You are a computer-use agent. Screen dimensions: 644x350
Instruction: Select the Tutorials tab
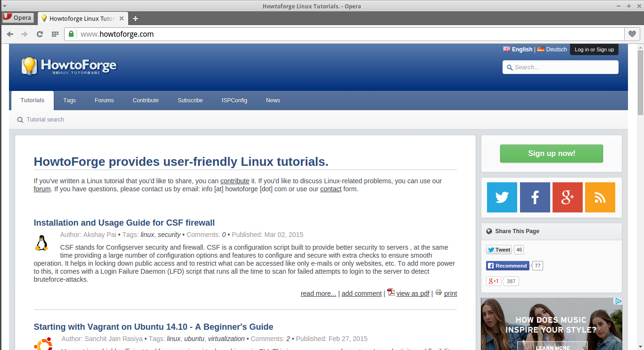(33, 100)
